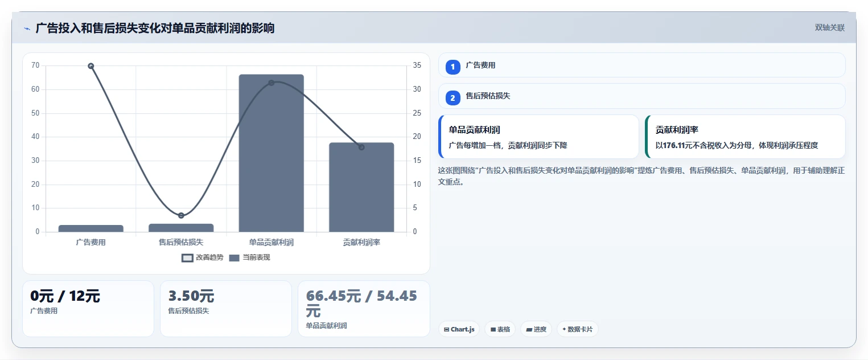Screen dimensions: 868x360
Task: Open the 单品贡献利润 info card
Action: point(538,137)
